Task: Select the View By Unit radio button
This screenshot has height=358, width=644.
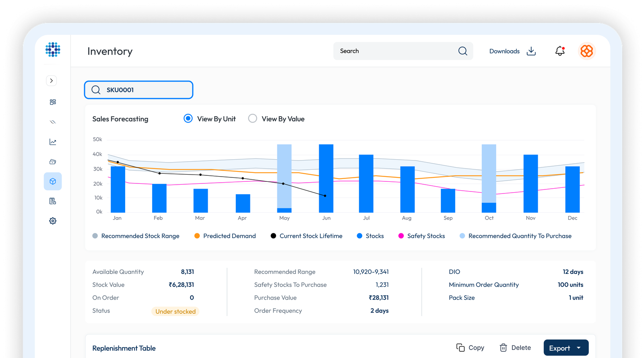Action: tap(188, 119)
